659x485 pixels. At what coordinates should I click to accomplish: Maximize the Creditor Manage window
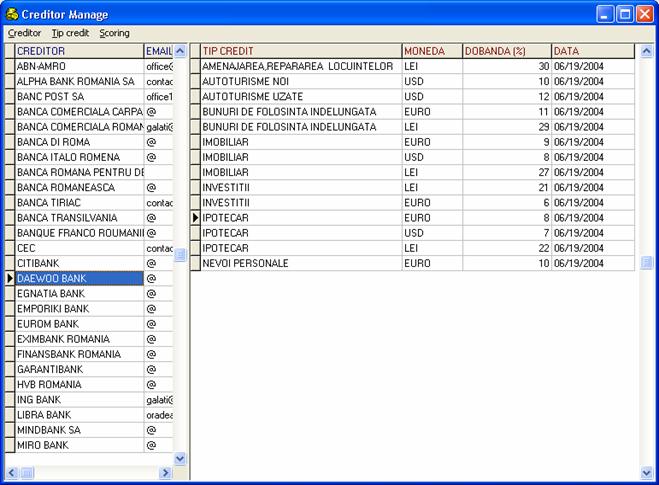tap(625, 14)
